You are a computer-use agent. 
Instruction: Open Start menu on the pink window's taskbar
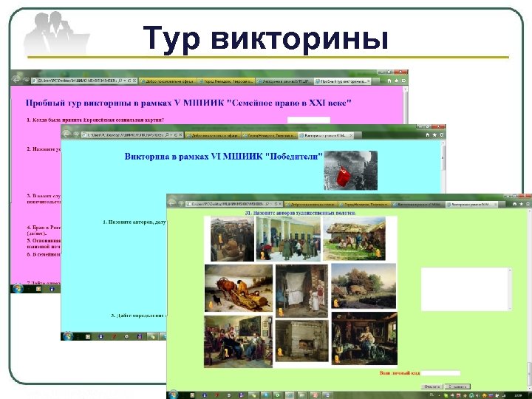click(17, 289)
